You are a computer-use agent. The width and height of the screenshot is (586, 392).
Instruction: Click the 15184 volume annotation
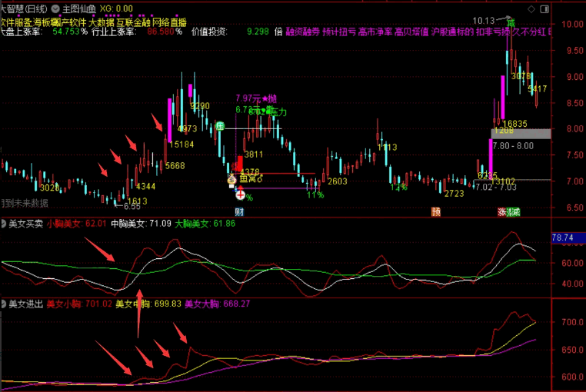tap(181, 145)
